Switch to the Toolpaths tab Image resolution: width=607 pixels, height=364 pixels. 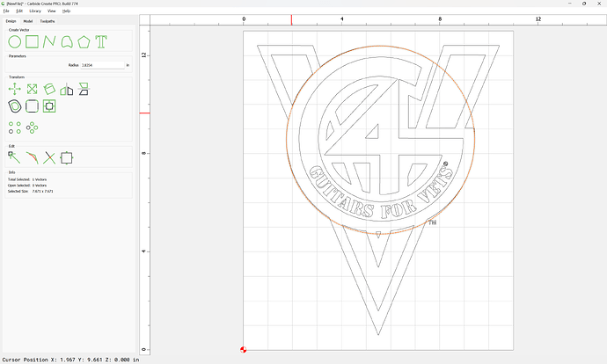[x=48, y=21]
